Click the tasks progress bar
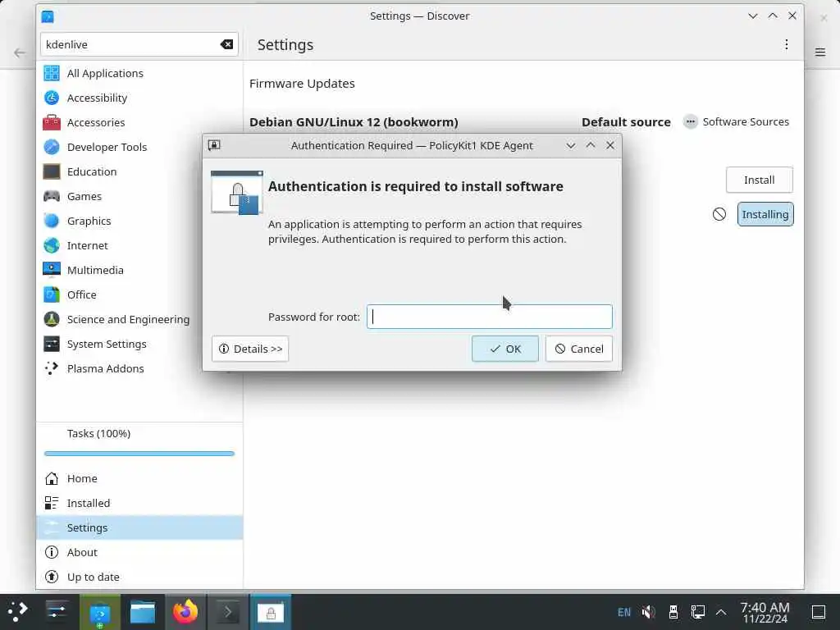Viewport: 840px width, 630px height. point(139,454)
